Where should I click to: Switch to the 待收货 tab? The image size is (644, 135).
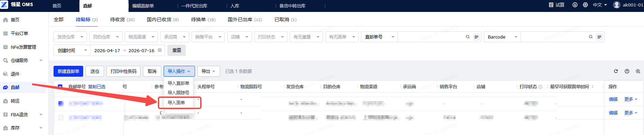coord(122,20)
